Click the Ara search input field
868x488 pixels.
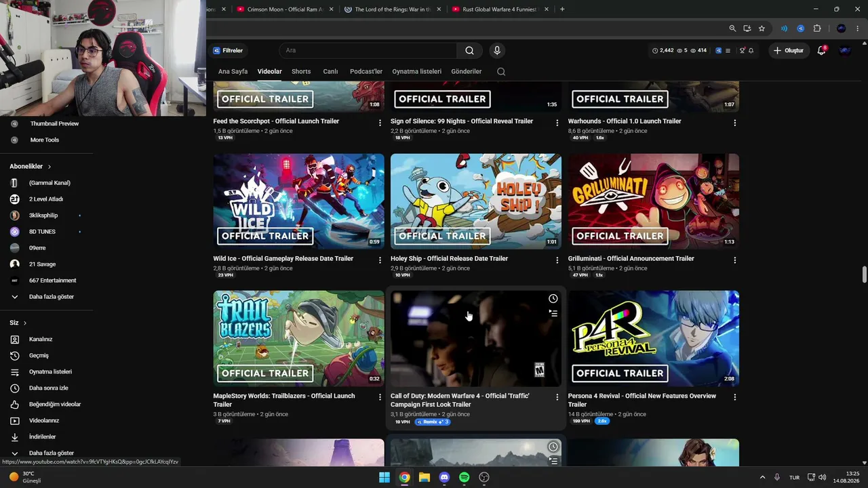tap(368, 50)
